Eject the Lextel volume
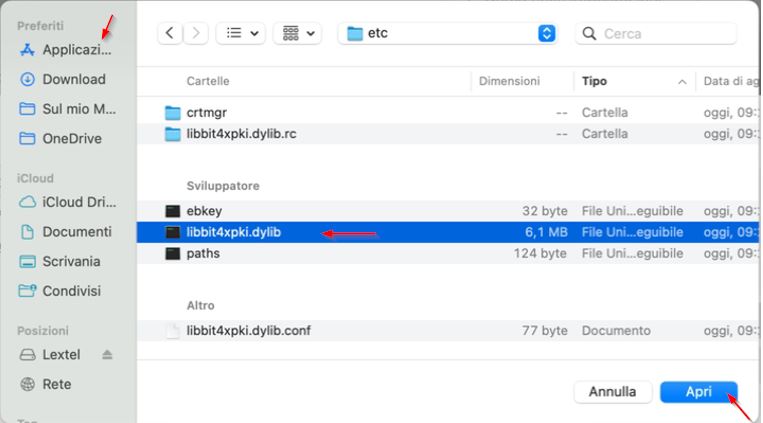Viewport: 763px width, 423px height. tap(107, 355)
